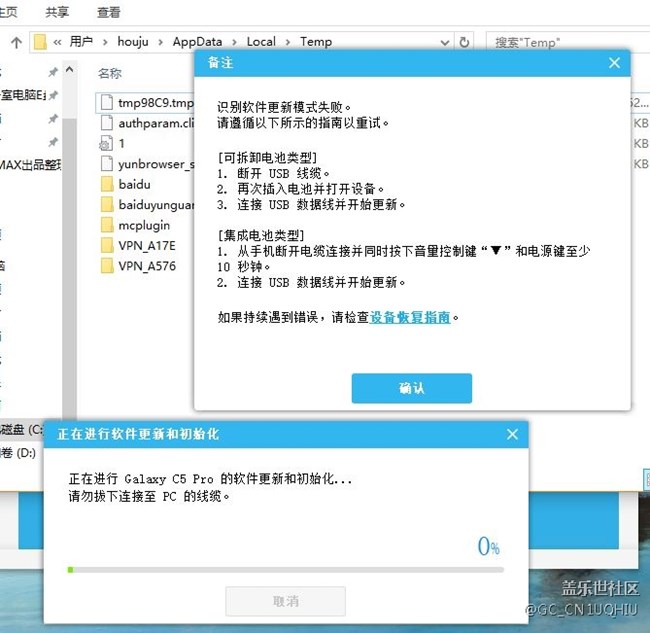
Task: Select the mcplugin folder
Action: coord(144,225)
